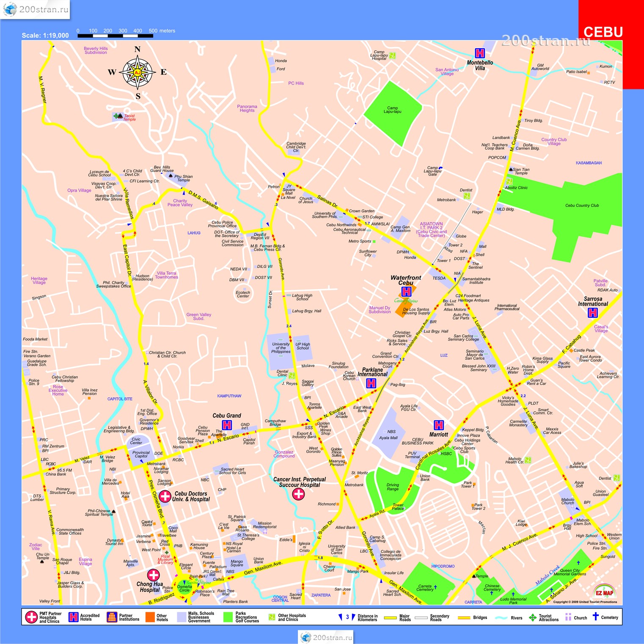Click the Perpetual Succour Hospital cross icon
Viewport: 644px width, 644px height.
[298, 494]
